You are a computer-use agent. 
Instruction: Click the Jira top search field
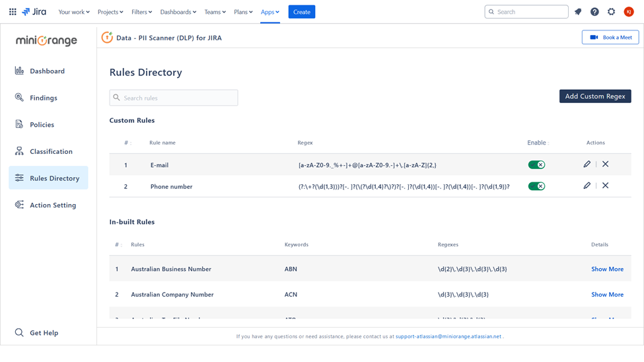pos(526,12)
